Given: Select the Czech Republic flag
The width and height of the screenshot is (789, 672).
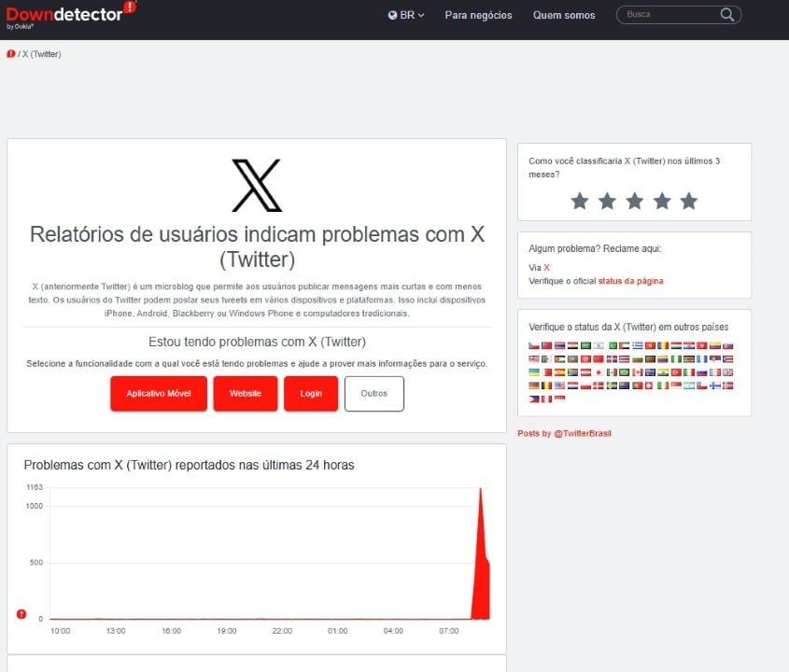Looking at the screenshot, I should 534,345.
